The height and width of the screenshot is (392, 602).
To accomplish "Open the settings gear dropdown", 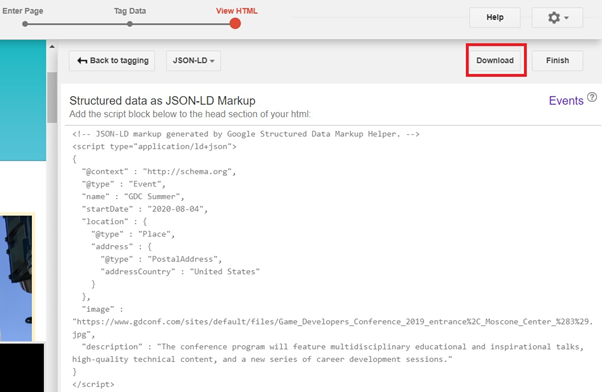I will (x=557, y=18).
